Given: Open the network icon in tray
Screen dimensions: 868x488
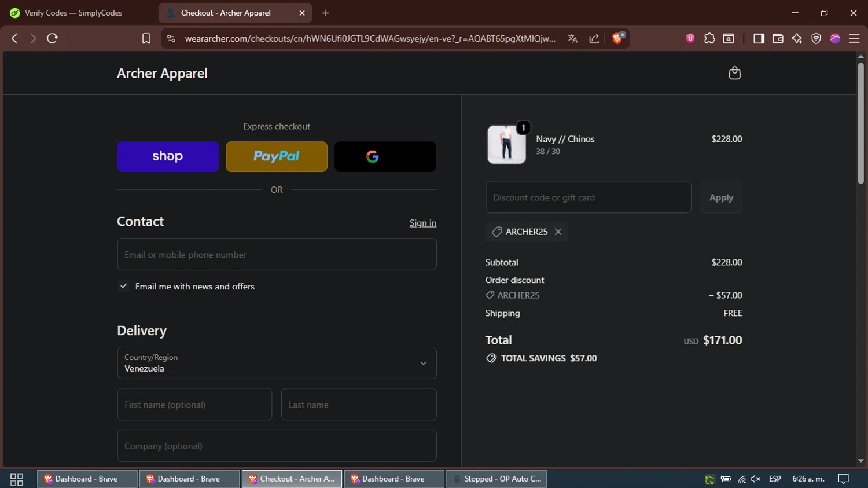Looking at the screenshot, I should 741,479.
